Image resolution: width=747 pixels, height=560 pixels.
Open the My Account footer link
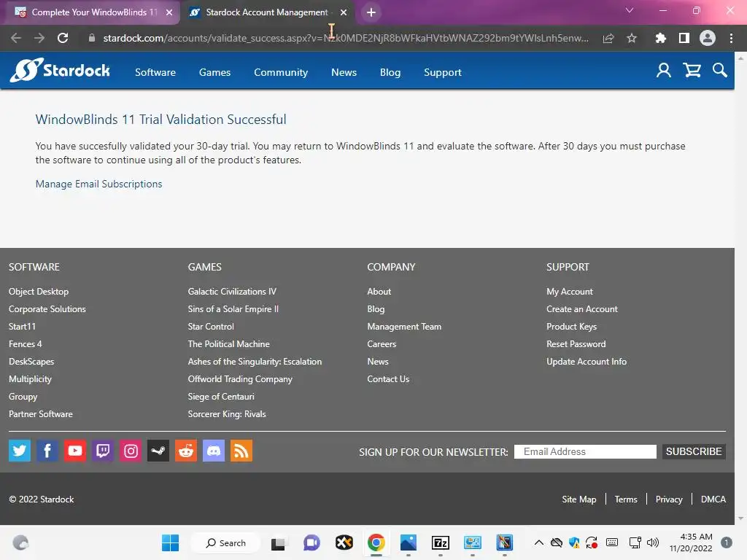[570, 292]
